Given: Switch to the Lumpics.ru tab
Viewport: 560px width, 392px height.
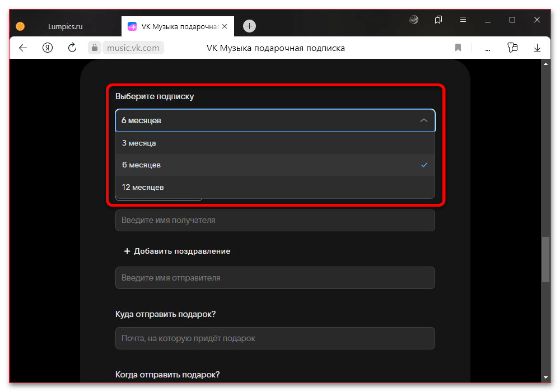Looking at the screenshot, I should point(66,26).
